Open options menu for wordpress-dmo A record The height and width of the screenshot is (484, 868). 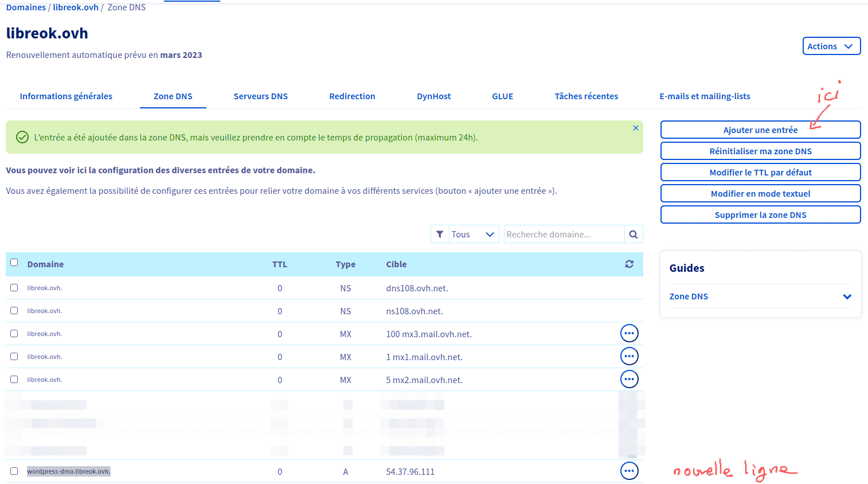629,471
